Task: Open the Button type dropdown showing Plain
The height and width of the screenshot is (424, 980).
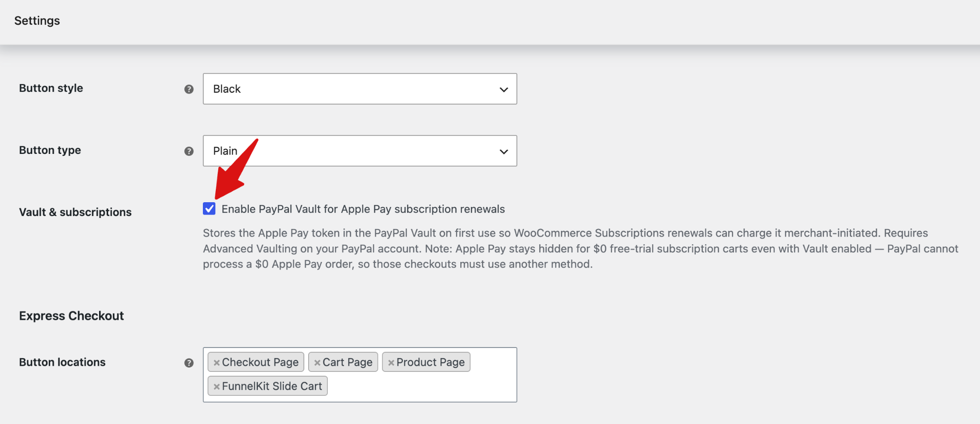Action: point(360,151)
